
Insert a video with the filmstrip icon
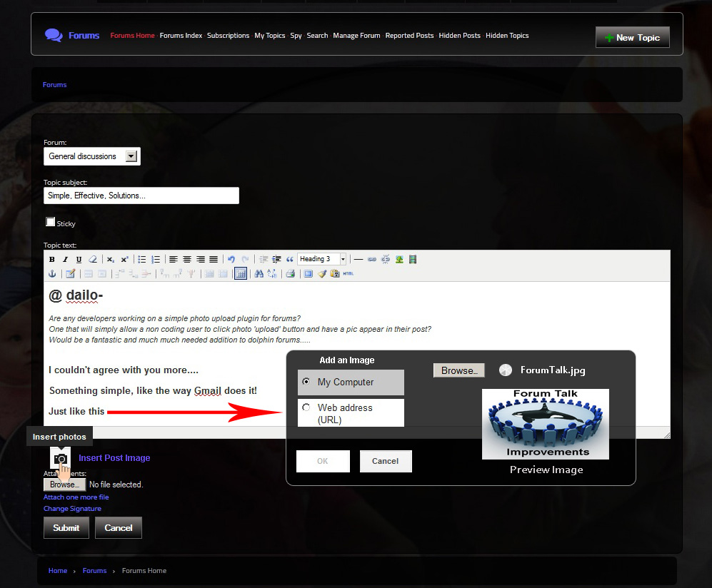tap(413, 259)
